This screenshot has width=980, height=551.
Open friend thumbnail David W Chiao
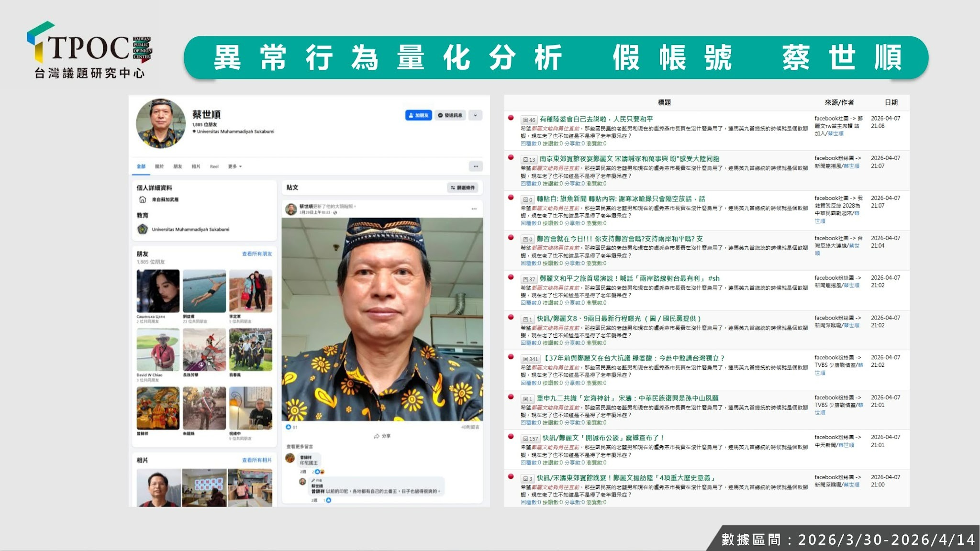(158, 350)
